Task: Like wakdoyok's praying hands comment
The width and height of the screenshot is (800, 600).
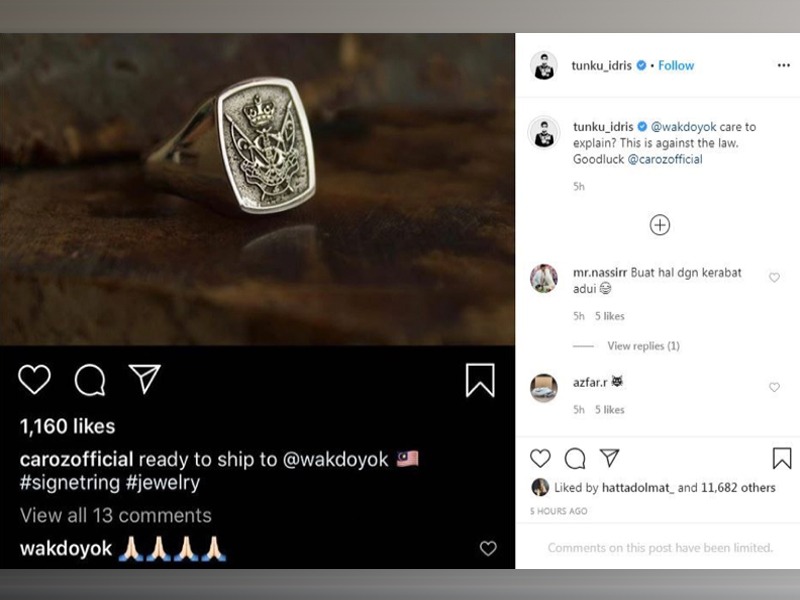Action: 487,548
